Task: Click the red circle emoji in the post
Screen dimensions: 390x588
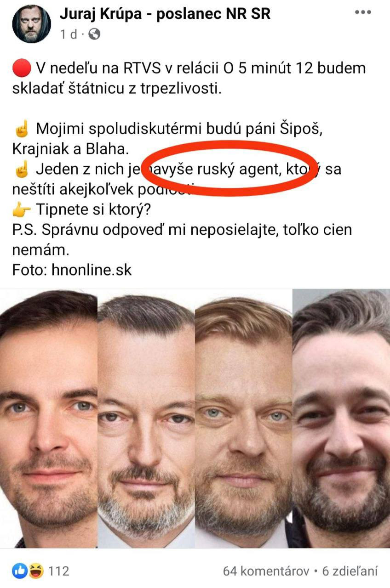Action: click(21, 69)
